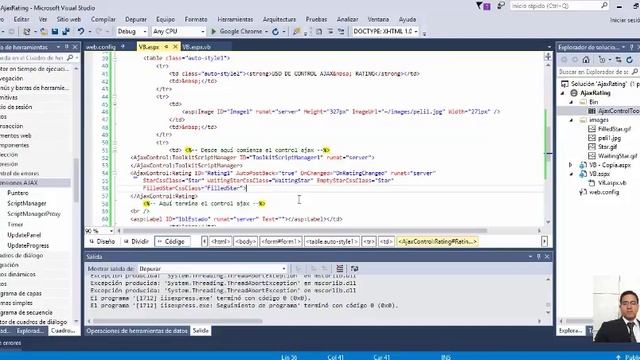
Task: Close the Output (Salida) panel
Action: (x=547, y=256)
